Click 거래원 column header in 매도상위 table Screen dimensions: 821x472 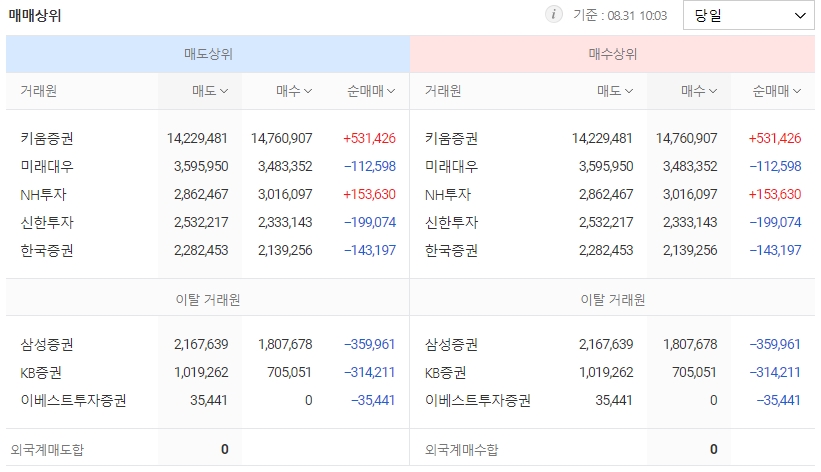tap(38, 91)
